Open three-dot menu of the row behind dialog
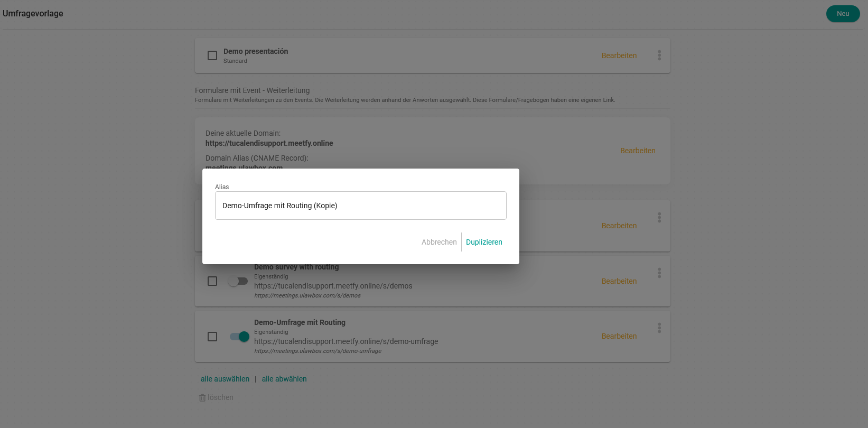This screenshot has width=868, height=428. tap(659, 218)
